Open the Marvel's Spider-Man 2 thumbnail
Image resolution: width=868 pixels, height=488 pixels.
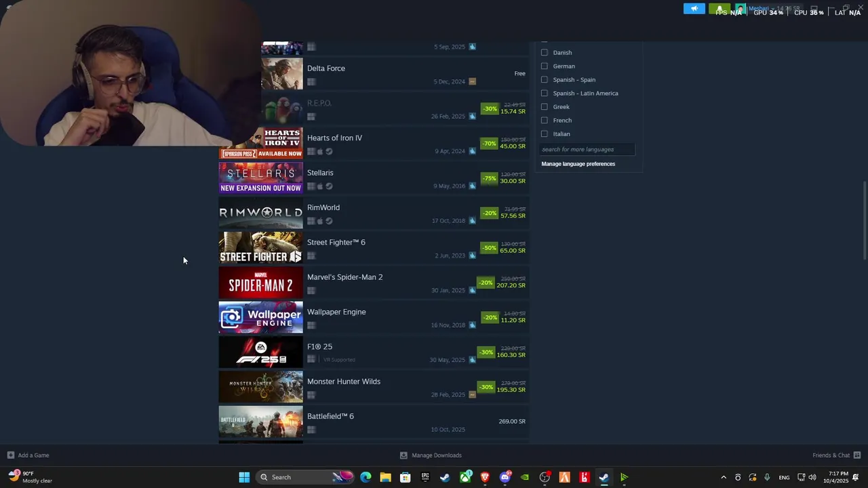pos(261,282)
